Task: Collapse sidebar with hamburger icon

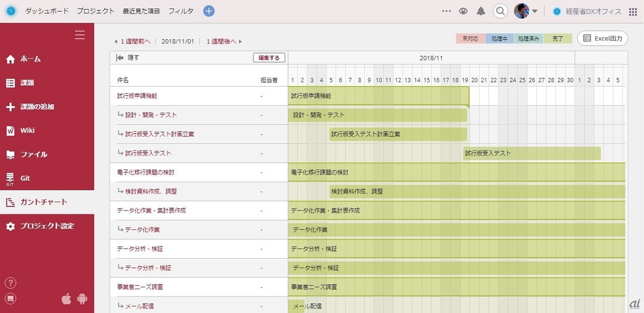Action: 79,35
